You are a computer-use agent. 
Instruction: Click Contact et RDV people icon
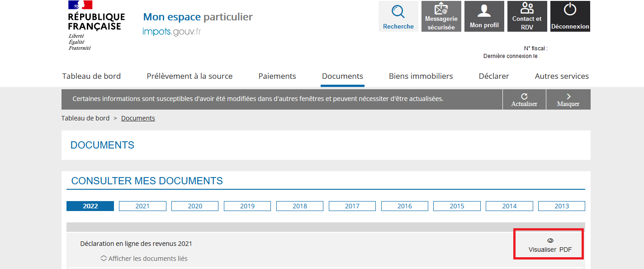(x=527, y=9)
